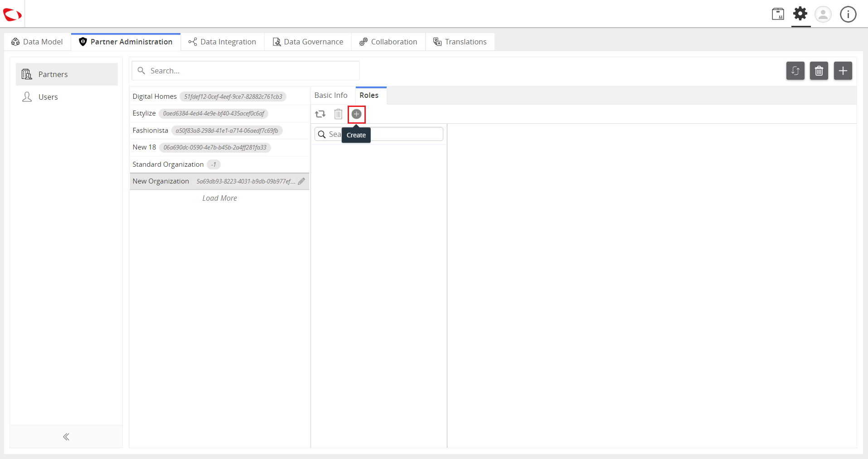Viewport: 868px width, 459px height.
Task: Switch to the Basic Info tab
Action: pyautogui.click(x=331, y=95)
